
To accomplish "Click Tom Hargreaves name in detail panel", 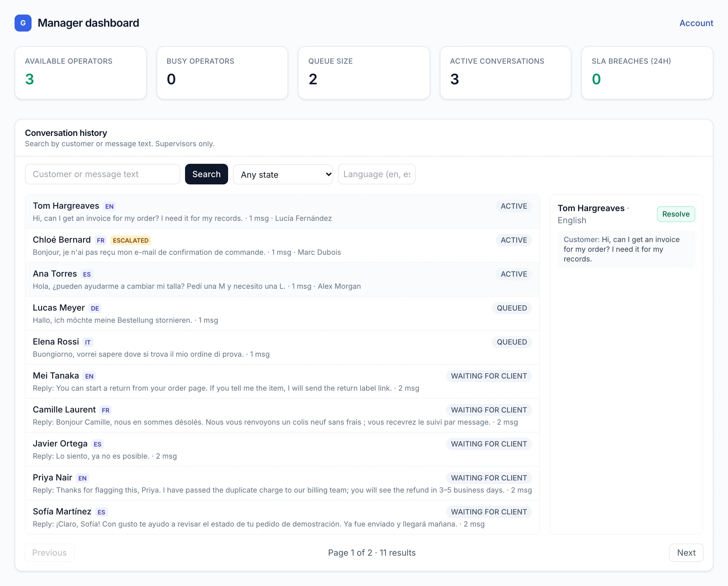I will [x=591, y=208].
